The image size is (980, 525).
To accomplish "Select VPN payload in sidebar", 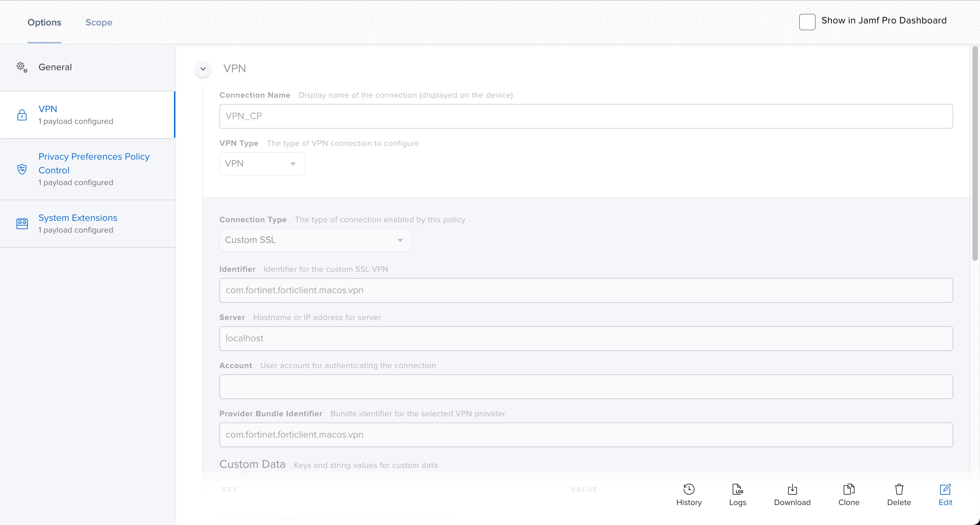I will (87, 115).
